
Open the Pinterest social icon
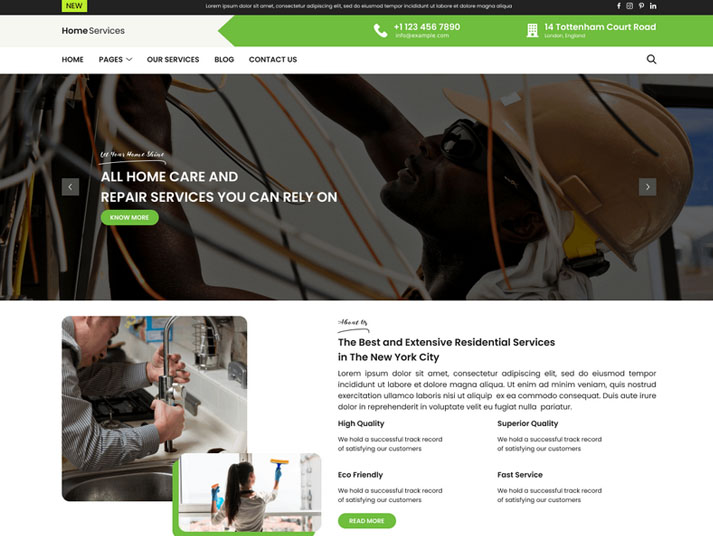[x=641, y=6]
